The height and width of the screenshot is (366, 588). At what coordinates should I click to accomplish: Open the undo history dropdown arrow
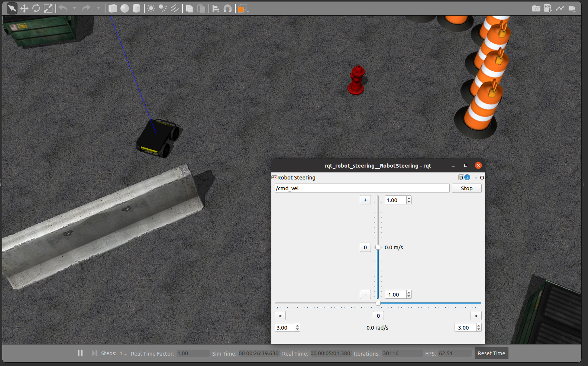pos(74,8)
